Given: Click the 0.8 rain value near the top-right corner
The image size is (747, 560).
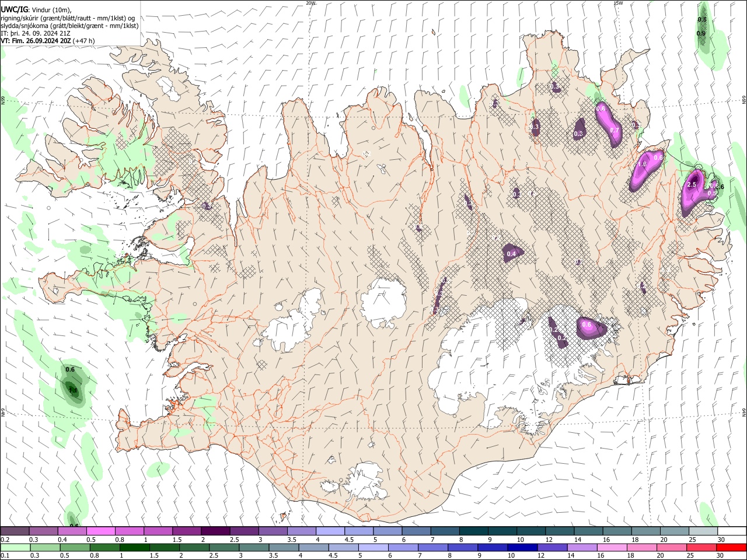Looking at the screenshot, I should tap(702, 20).
